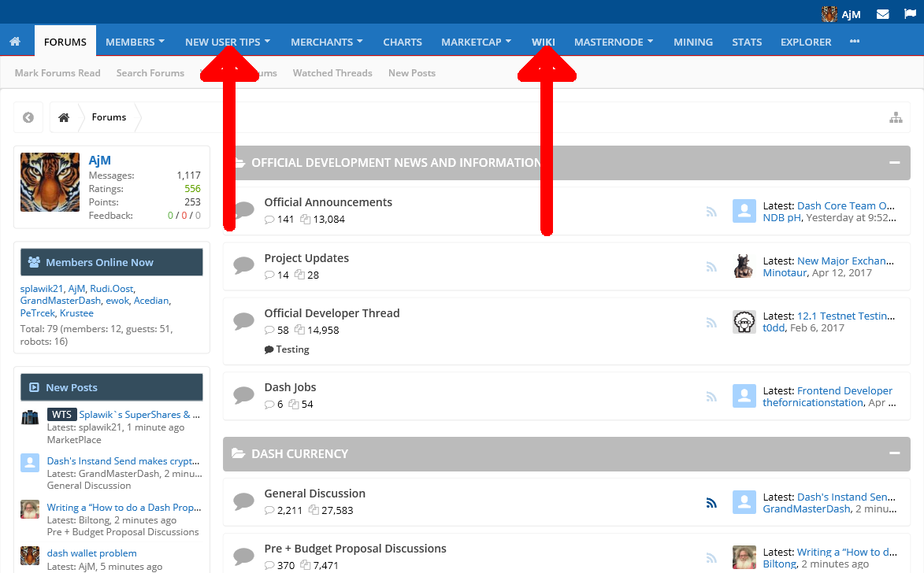Viewport: 924px width, 573px height.
Task: Open latest post New Major Exchan... link
Action: pyautogui.click(x=845, y=261)
